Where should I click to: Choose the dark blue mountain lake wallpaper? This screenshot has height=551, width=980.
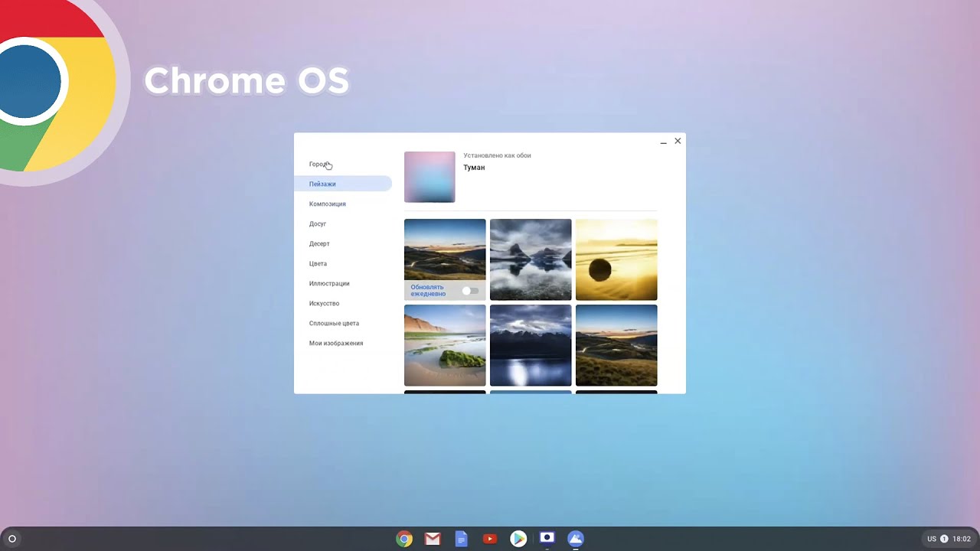click(x=531, y=345)
